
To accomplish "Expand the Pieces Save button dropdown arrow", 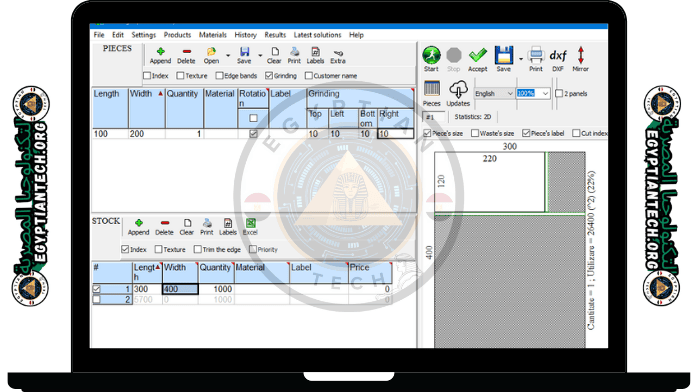I will point(260,56).
